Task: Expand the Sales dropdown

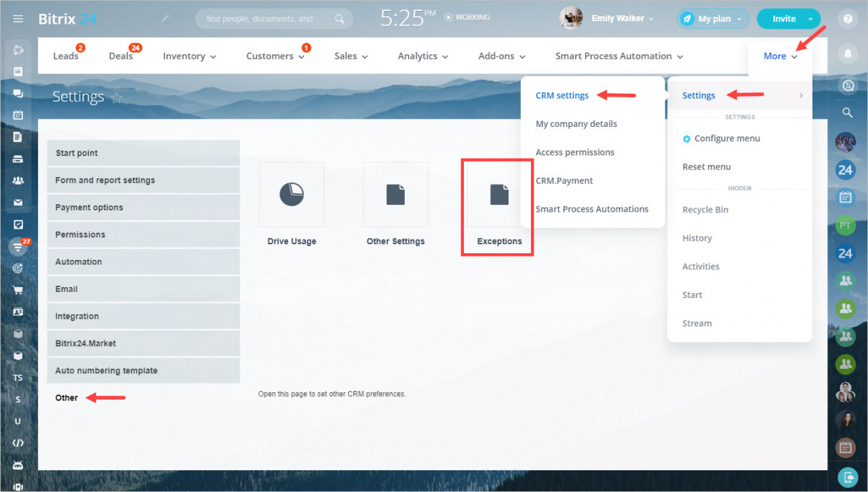Action: click(x=351, y=56)
